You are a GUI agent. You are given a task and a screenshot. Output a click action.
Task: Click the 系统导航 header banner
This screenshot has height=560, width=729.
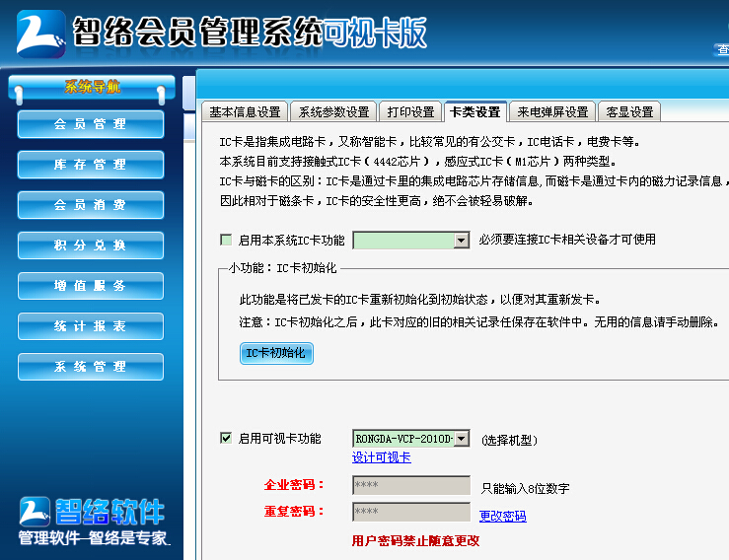click(x=92, y=87)
